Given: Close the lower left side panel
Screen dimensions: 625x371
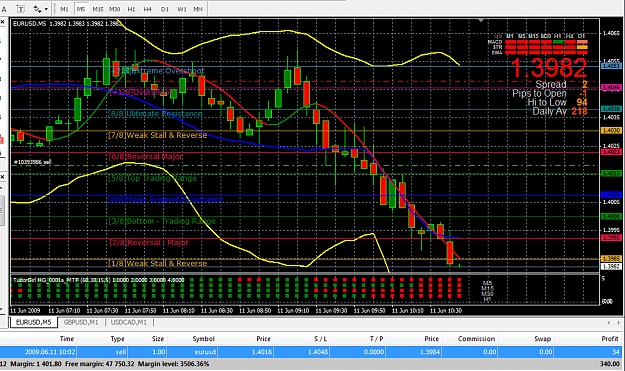Looking at the screenshot, I should 2,177.
